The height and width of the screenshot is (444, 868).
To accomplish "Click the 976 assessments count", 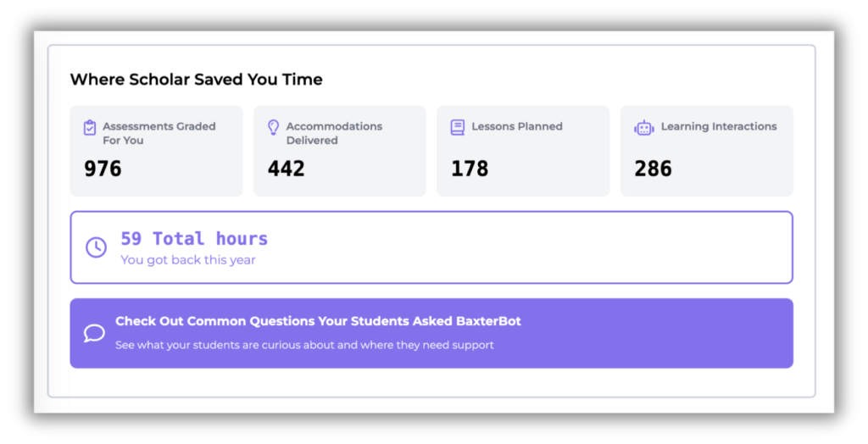I will 103,169.
